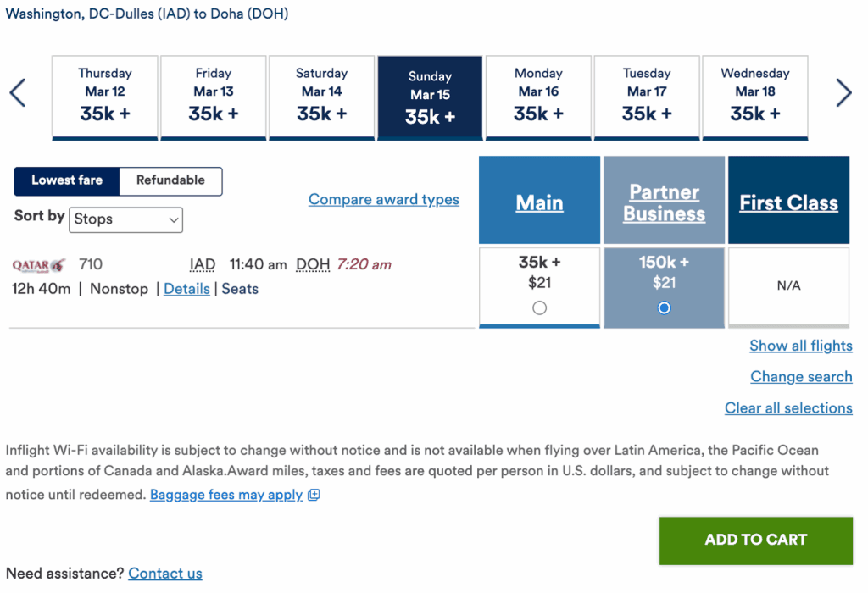Switch to Refundable fare toggle

click(170, 180)
